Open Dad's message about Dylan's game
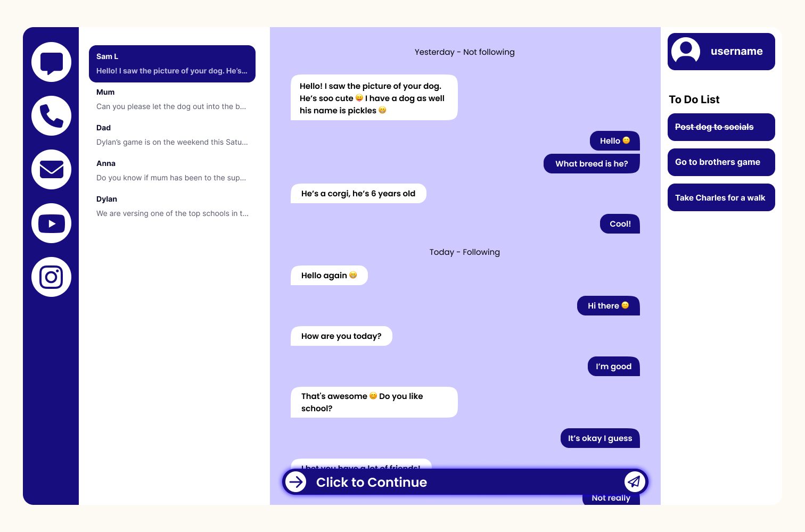The height and width of the screenshot is (532, 805). (x=172, y=135)
